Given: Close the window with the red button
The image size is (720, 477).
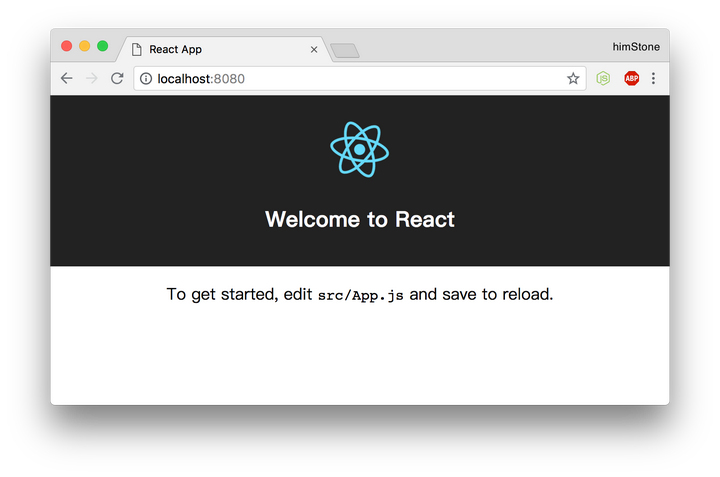Looking at the screenshot, I should pos(67,46).
